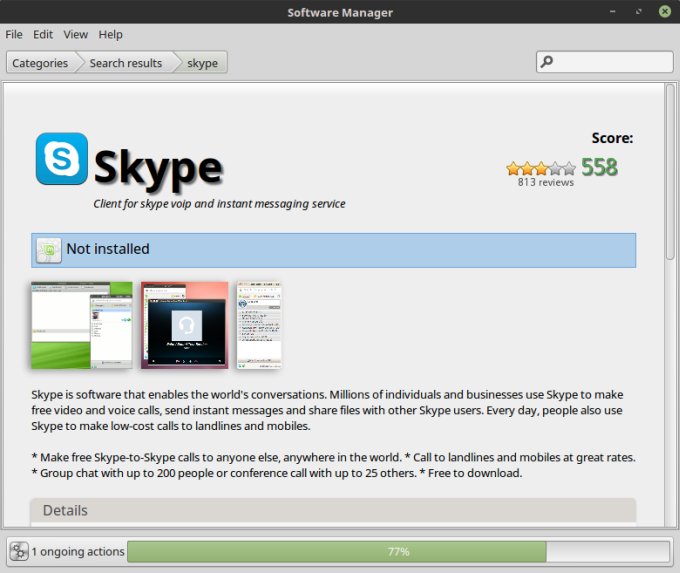Screen dimensions: 680x573
Task: Open third narrow Skype contacts screenshot
Action: click(x=259, y=325)
